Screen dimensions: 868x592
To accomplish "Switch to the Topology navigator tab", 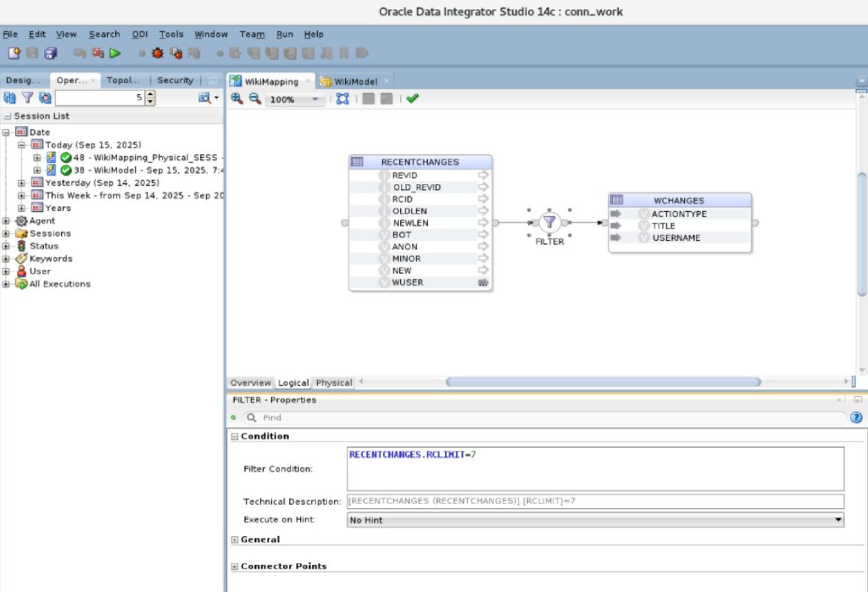I will tap(123, 81).
